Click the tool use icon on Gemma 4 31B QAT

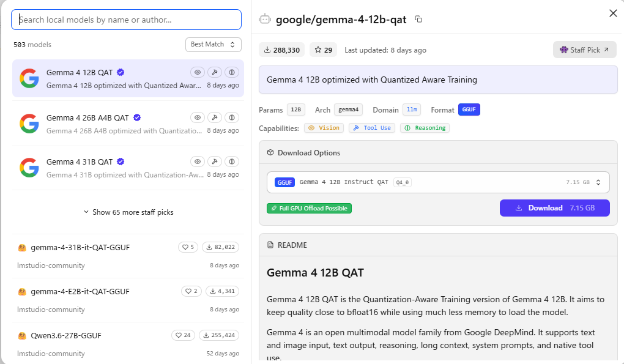point(215,162)
